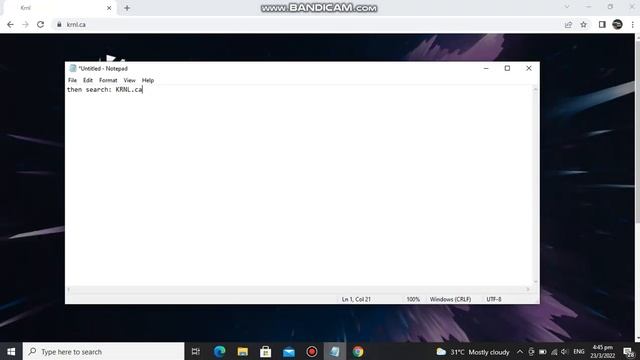Open Notepad's View menu
This screenshot has height=360, width=640.
click(x=129, y=80)
